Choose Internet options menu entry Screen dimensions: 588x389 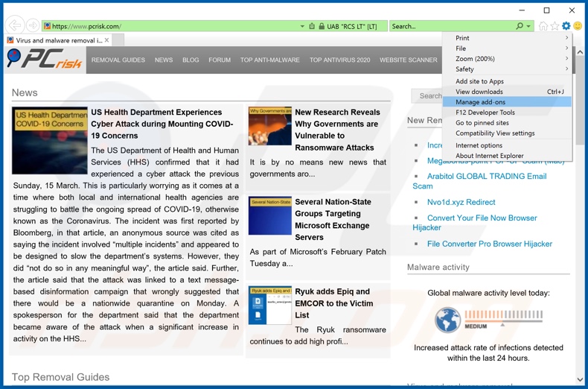479,145
